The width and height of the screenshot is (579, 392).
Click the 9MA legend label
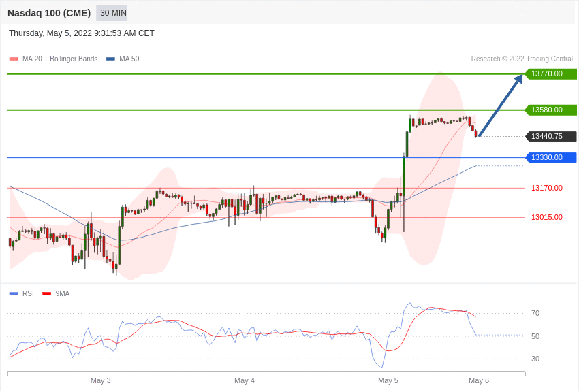(63, 294)
